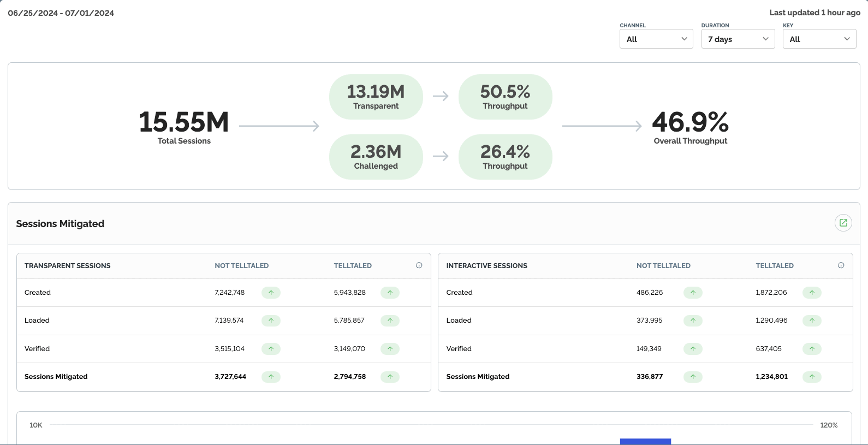Click the 50.5% Throughput pill

click(506, 97)
